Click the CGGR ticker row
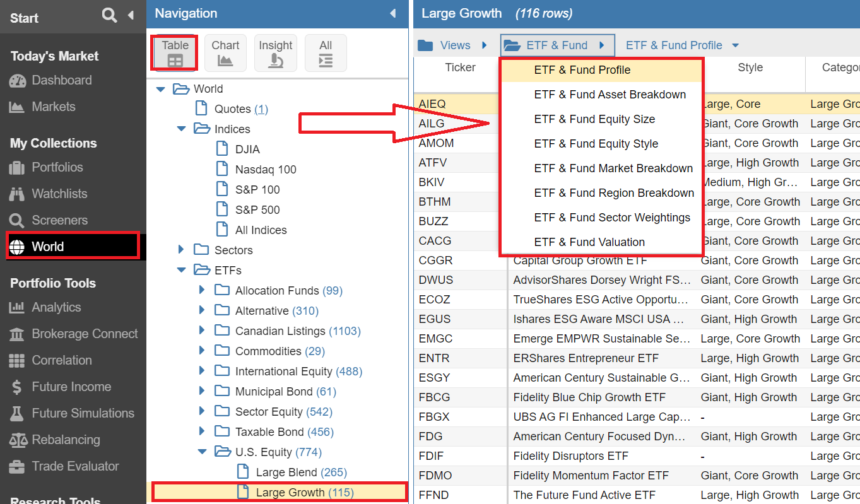860x504 pixels. click(435, 261)
